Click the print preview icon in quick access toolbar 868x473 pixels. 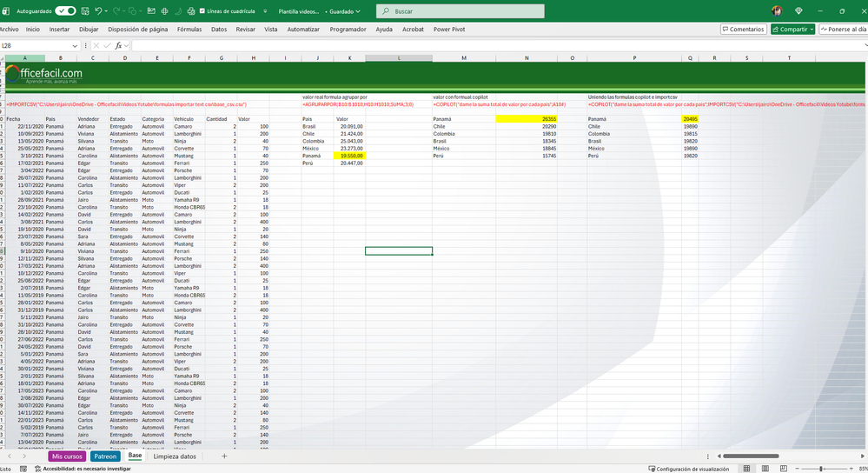tap(191, 11)
